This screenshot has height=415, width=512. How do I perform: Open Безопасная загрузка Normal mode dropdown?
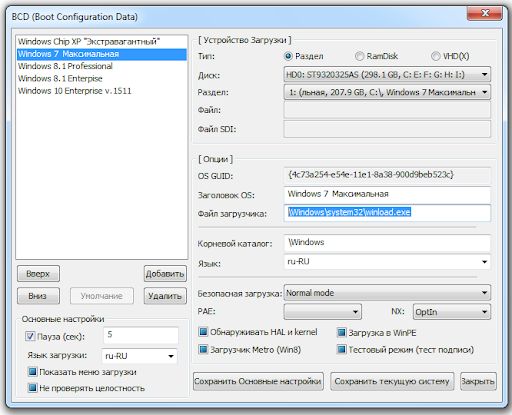click(387, 293)
